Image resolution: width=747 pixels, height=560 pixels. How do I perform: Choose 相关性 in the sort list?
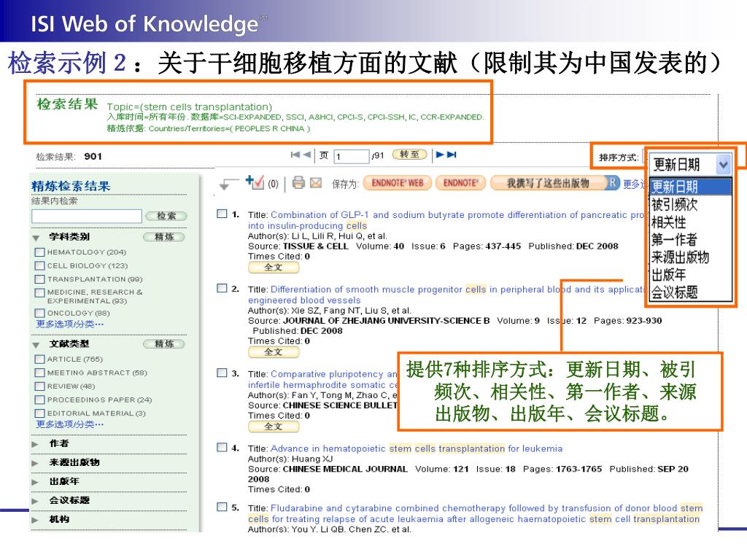[x=690, y=222]
